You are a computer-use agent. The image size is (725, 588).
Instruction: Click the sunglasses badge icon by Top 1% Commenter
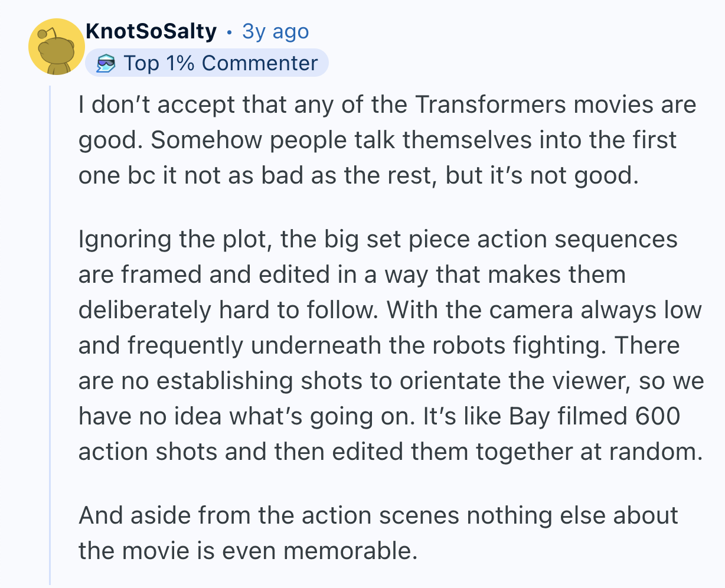[107, 63]
